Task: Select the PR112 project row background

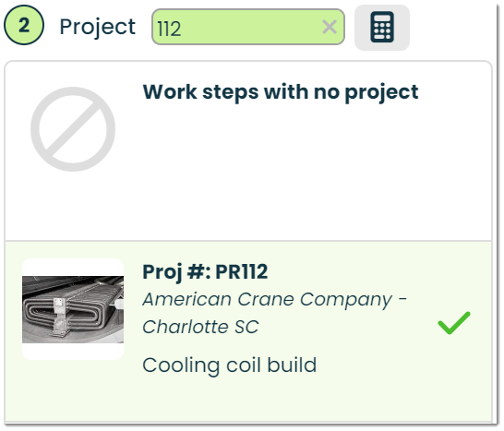Action: pos(248,331)
